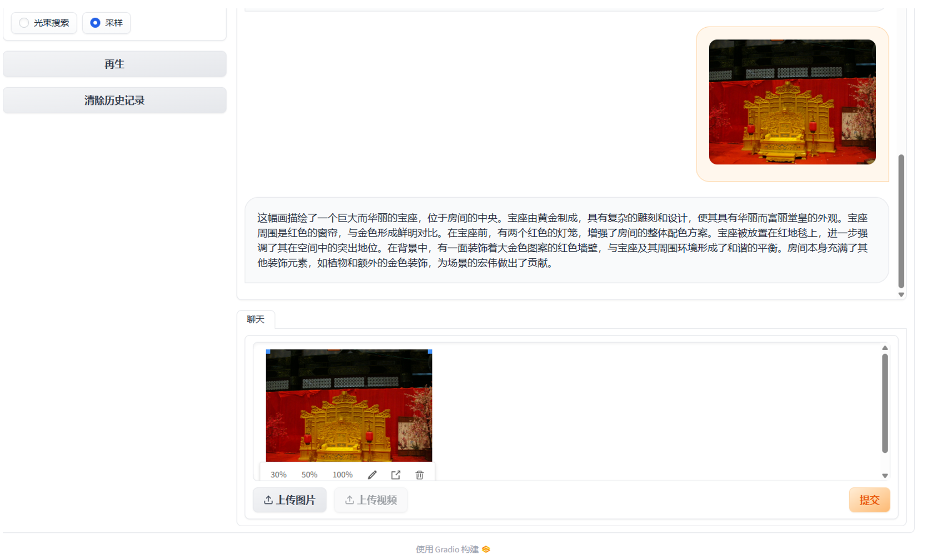Open the throne image in chat history
Image resolution: width=941 pixels, height=560 pixels.
pos(792,102)
